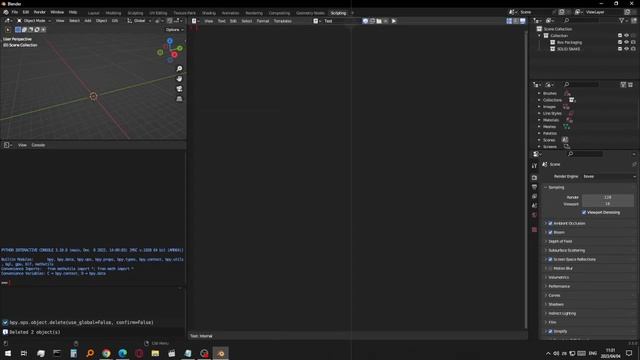Open the Texture properties tab icon

(x=534, y=230)
